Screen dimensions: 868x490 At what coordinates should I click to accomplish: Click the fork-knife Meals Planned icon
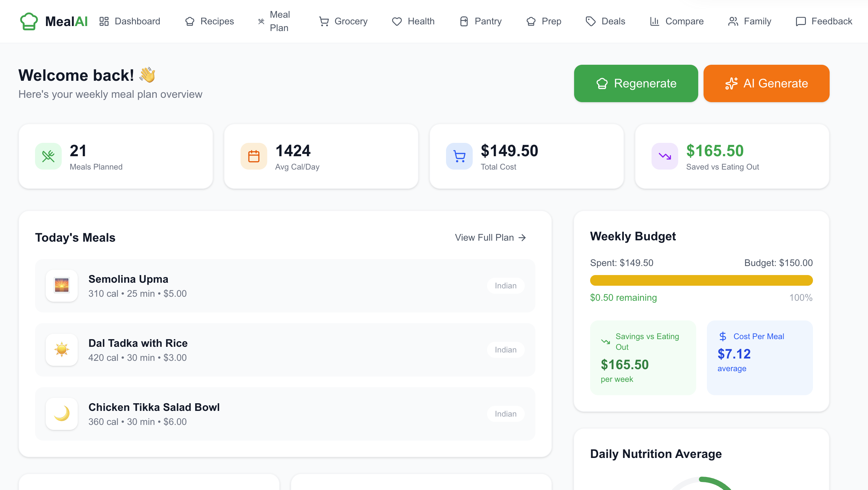click(48, 156)
